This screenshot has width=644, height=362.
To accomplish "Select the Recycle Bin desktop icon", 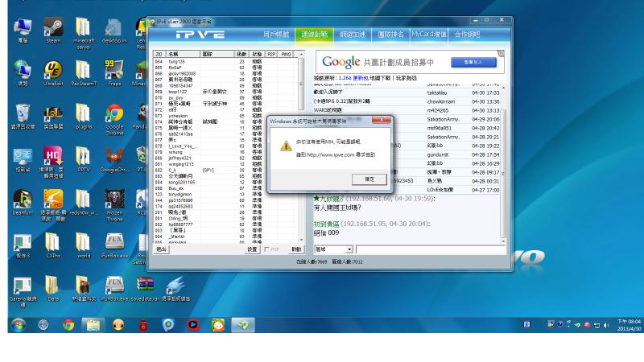I will [23, 116].
